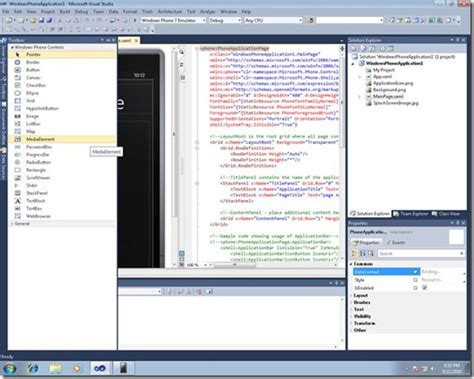
Task: Select the PasswordBox control in Toolbox
Action: tap(62, 147)
